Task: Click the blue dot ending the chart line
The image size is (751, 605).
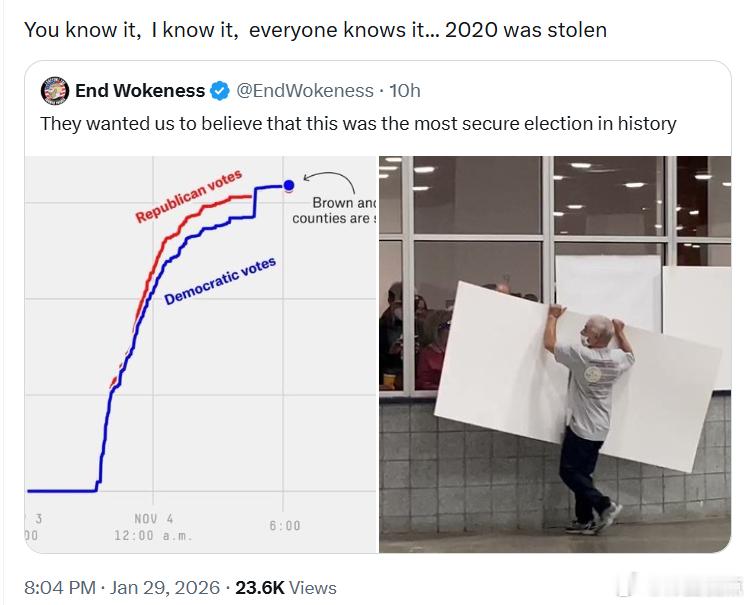Action: pyautogui.click(x=289, y=185)
